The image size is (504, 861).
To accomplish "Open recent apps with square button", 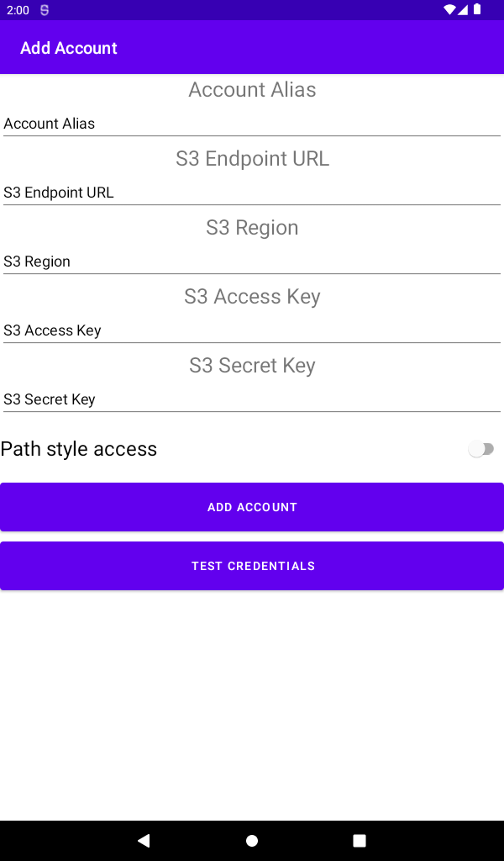I will [x=360, y=840].
